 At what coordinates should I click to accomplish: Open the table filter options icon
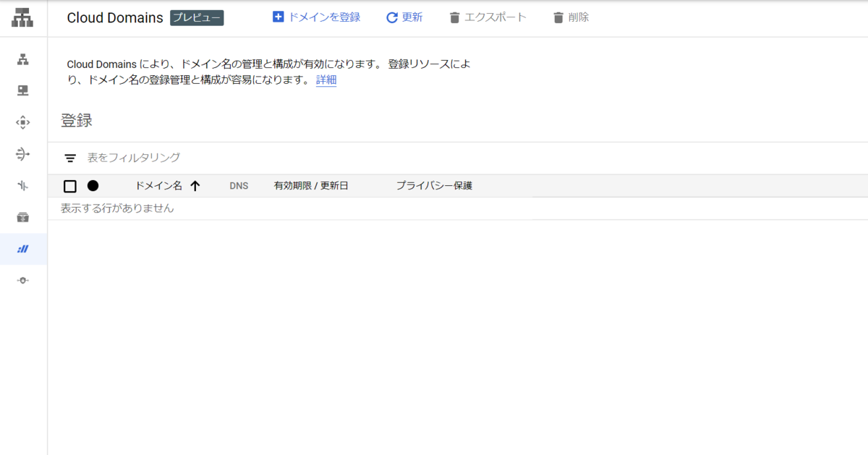click(x=70, y=157)
